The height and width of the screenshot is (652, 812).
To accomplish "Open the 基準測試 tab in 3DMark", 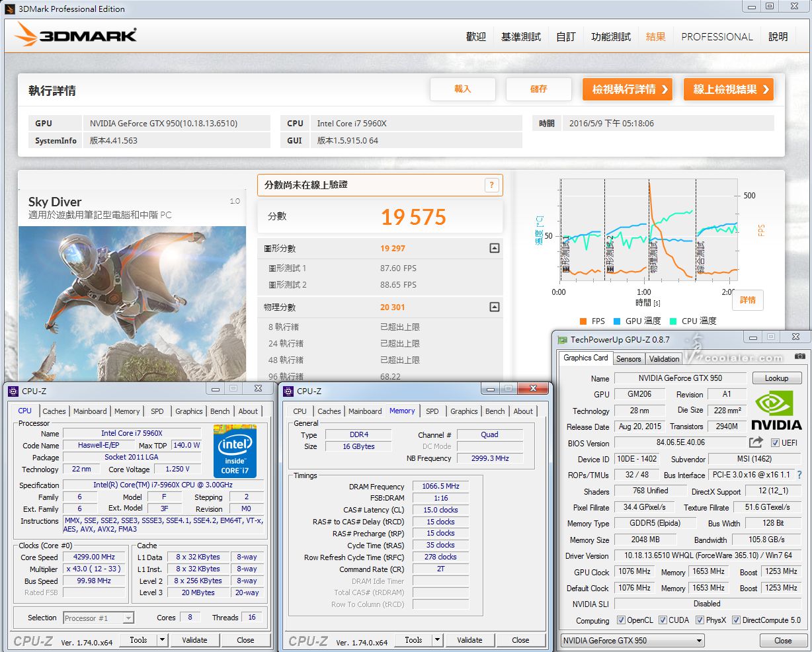I will tap(521, 37).
